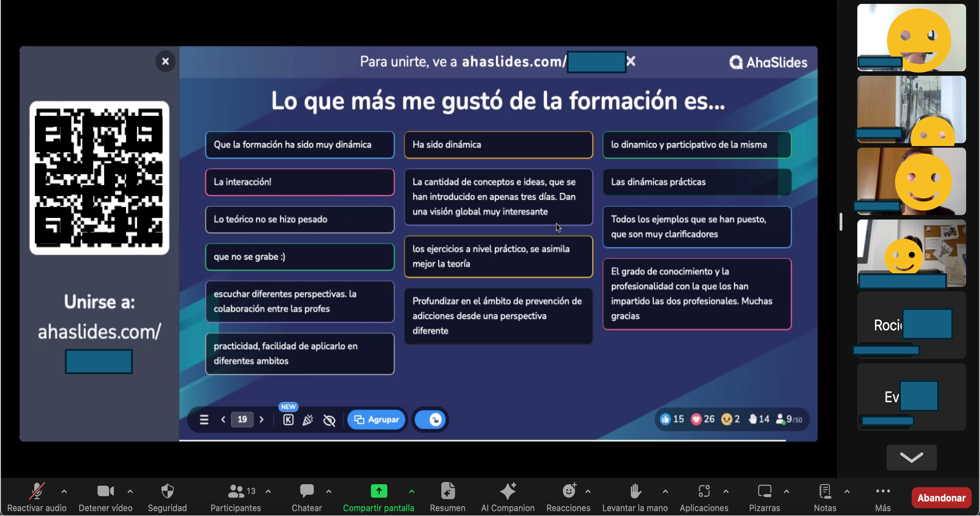This screenshot has height=516, width=980.
Task: Click the QR code image
Action: [x=99, y=178]
